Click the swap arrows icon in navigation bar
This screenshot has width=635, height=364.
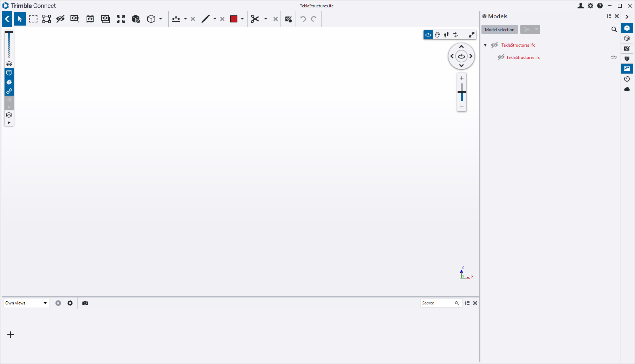click(x=455, y=35)
